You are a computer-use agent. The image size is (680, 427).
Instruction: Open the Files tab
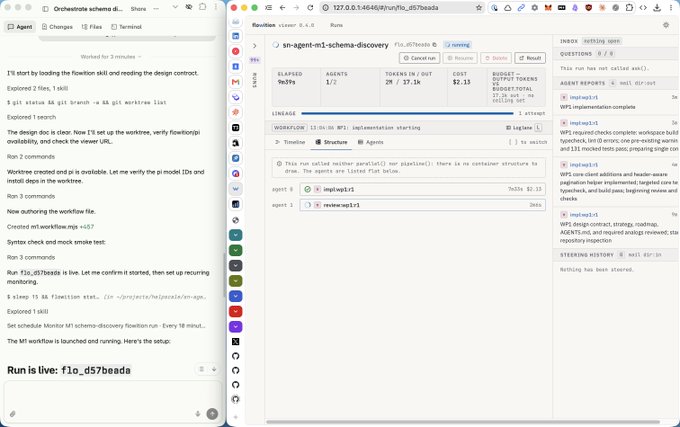(x=92, y=27)
